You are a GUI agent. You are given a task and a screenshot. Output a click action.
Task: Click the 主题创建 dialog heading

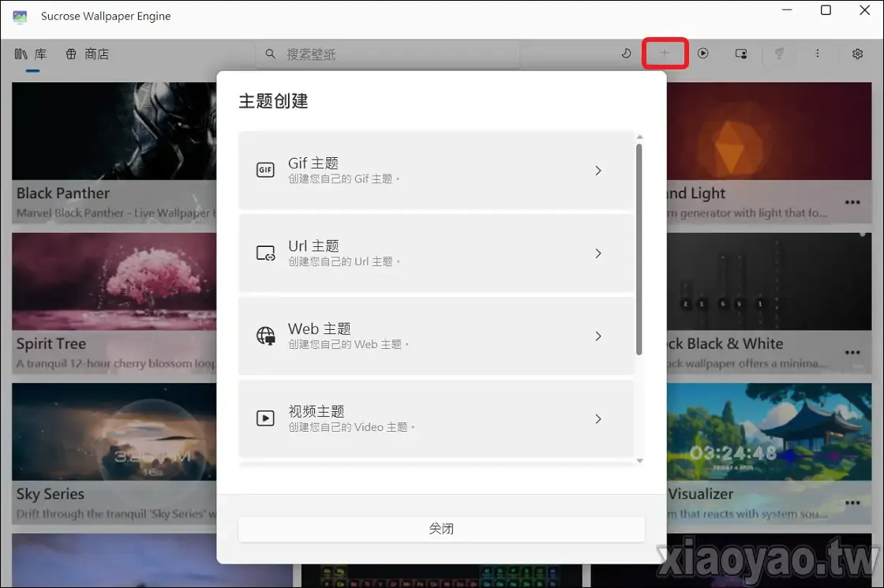point(273,101)
